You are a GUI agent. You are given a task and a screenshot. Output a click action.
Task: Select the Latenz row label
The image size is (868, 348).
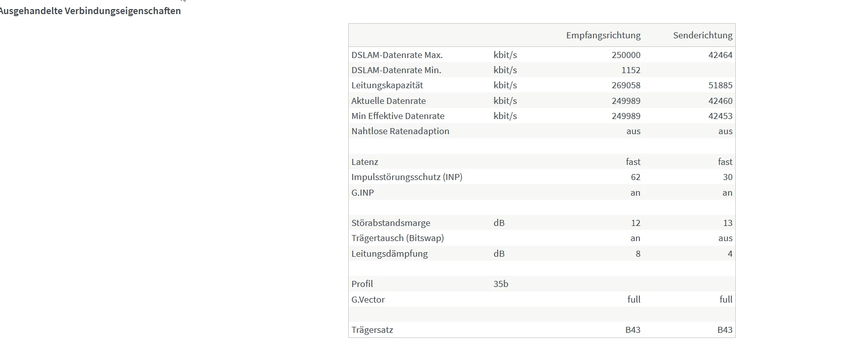tap(365, 162)
